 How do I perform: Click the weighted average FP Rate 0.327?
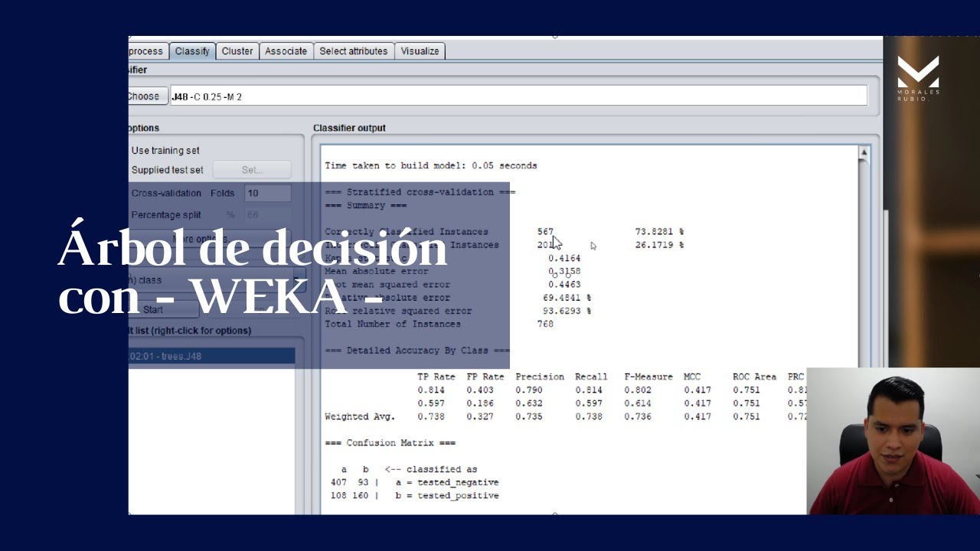pos(480,416)
